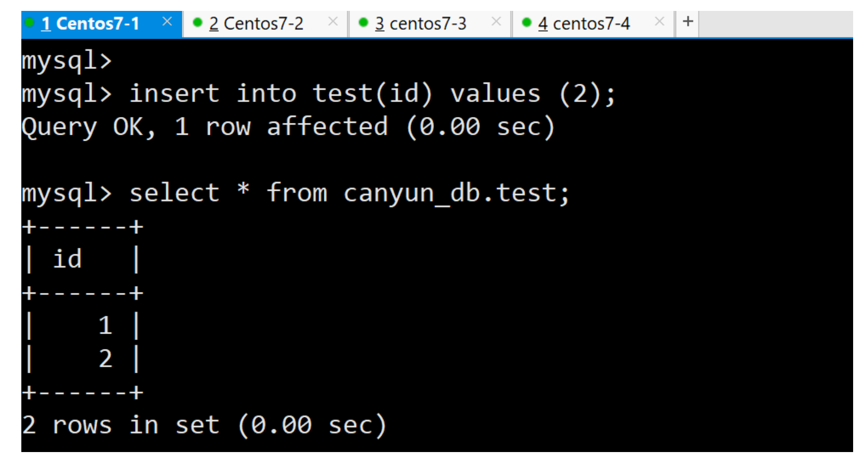This screenshot has height=457, width=868.
Task: Click the id column header in results
Action: pos(67,259)
